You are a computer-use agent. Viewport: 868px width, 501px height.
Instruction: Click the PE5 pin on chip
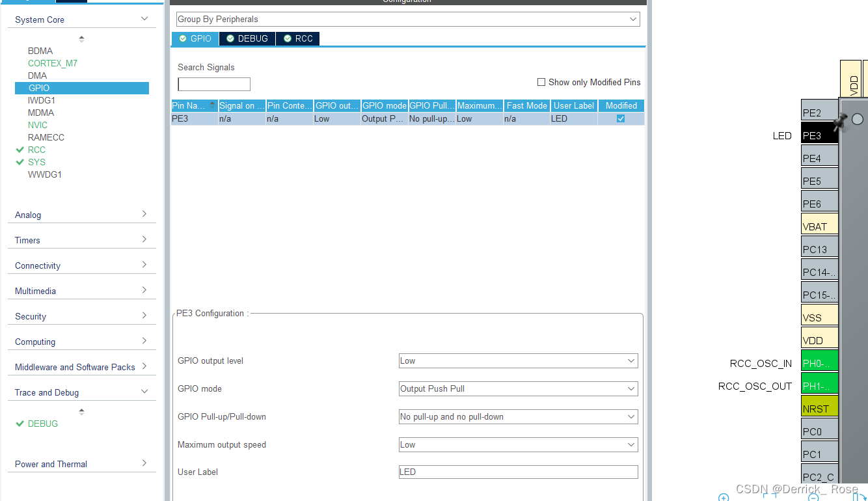point(819,179)
